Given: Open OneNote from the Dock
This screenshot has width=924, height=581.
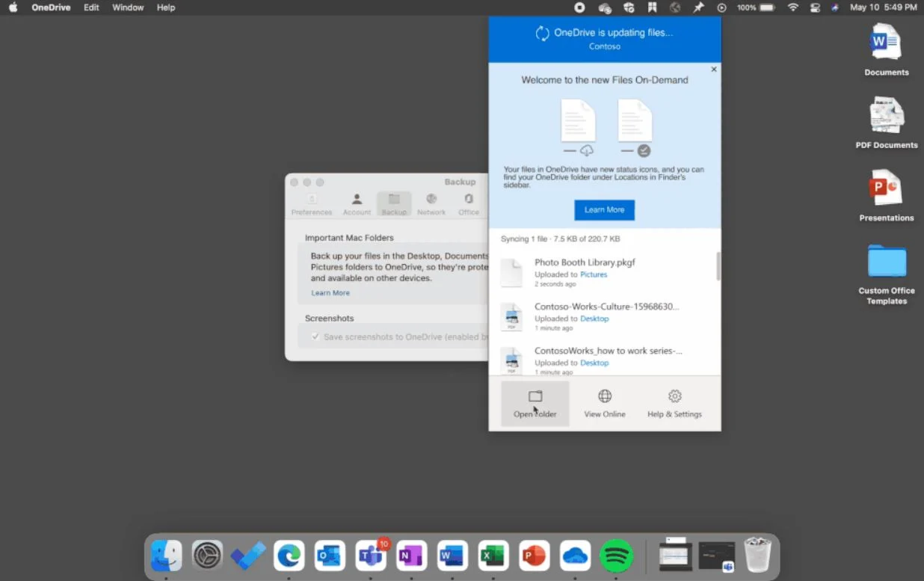Looking at the screenshot, I should coord(411,556).
